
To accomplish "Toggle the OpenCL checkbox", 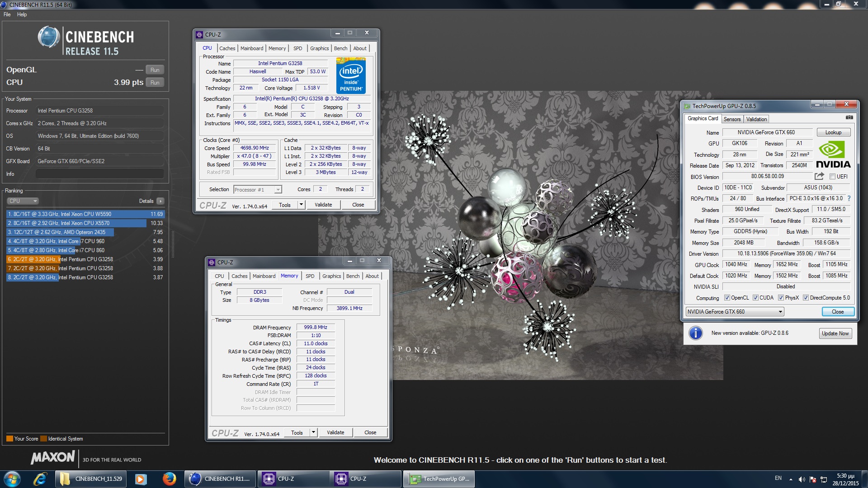I will (727, 298).
